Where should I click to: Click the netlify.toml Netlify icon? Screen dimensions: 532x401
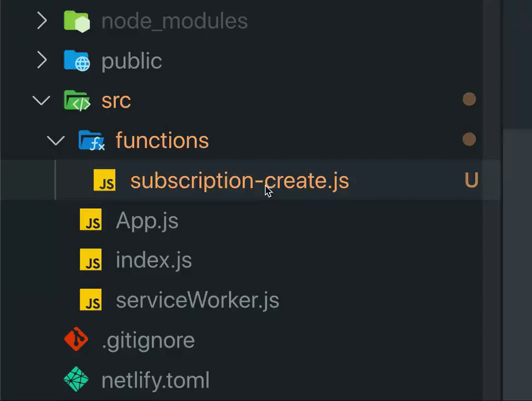76,380
